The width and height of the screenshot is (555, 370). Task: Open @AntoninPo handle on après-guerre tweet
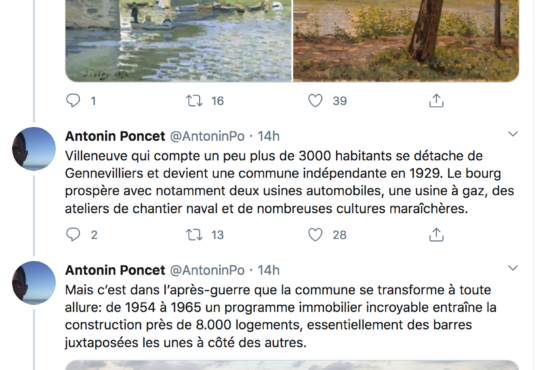click(x=207, y=270)
